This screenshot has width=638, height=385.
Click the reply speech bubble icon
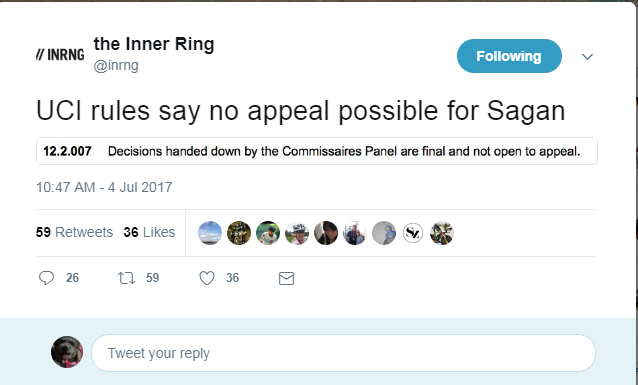tap(46, 278)
